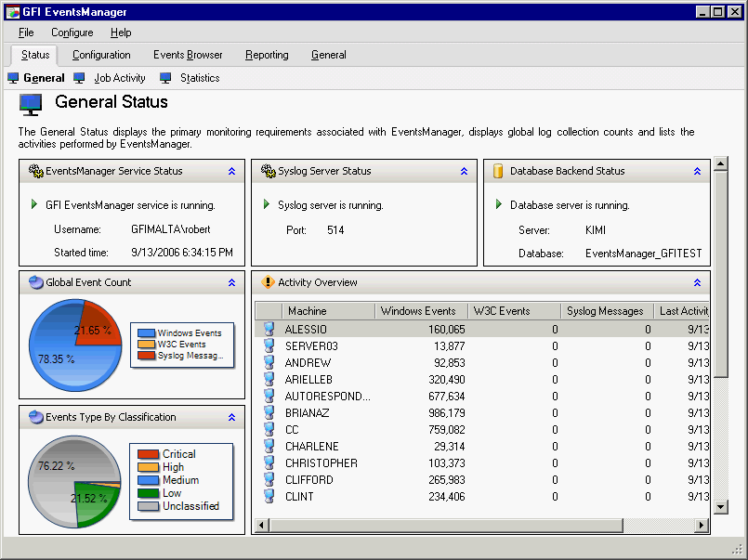Click the computer icon beside ALESSIO
The width and height of the screenshot is (748, 560).
(269, 329)
